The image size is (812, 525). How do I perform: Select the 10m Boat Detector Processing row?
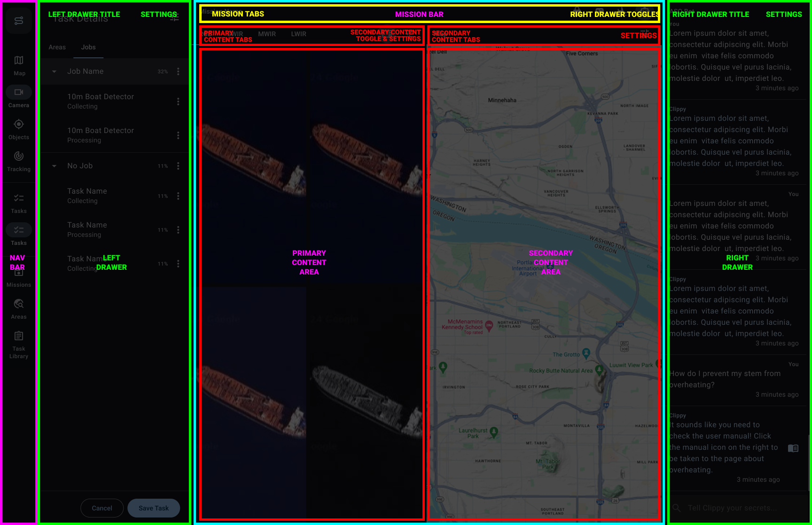pyautogui.click(x=114, y=135)
